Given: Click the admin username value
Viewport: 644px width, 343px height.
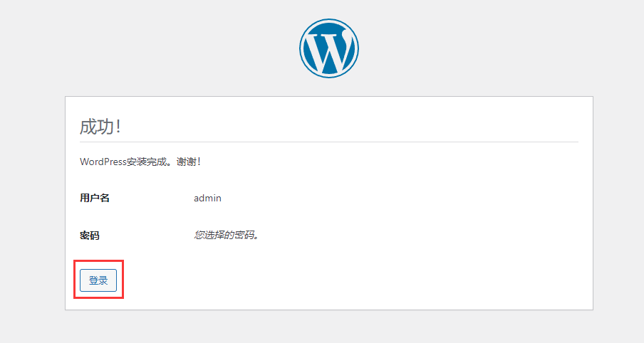Looking at the screenshot, I should click(207, 198).
